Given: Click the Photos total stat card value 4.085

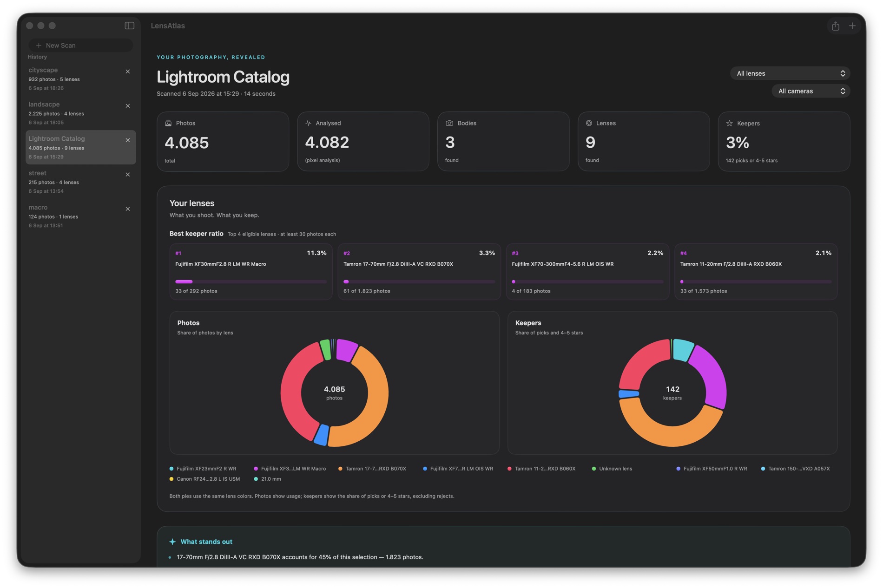Looking at the screenshot, I should pyautogui.click(x=186, y=143).
